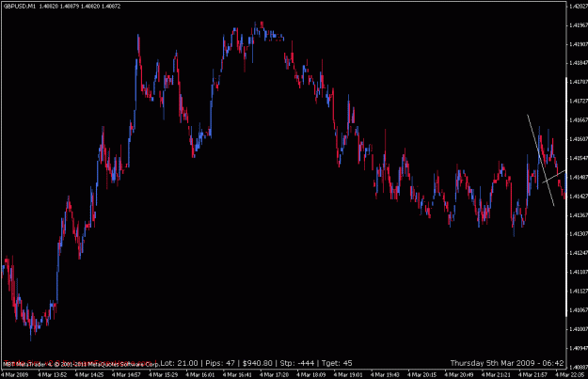The image size is (588, 379).
Task: Select the short rising white trendline
Action: pyautogui.click(x=553, y=177)
